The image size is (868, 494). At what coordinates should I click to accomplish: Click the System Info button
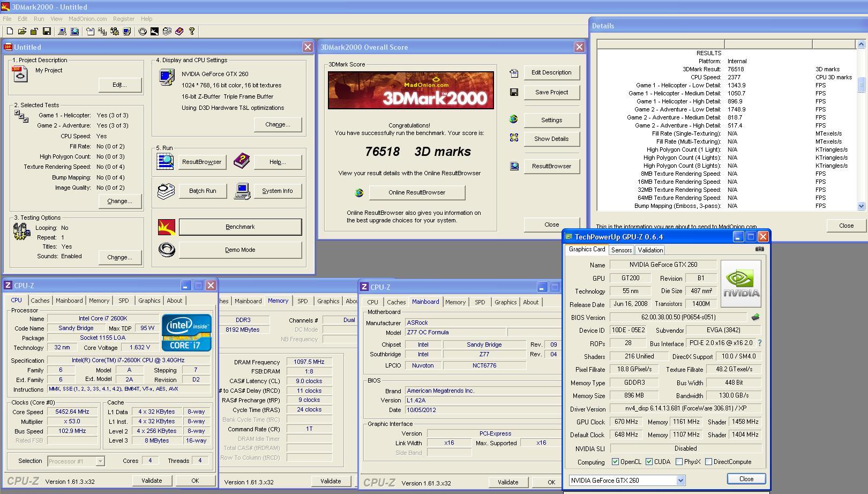coord(277,191)
